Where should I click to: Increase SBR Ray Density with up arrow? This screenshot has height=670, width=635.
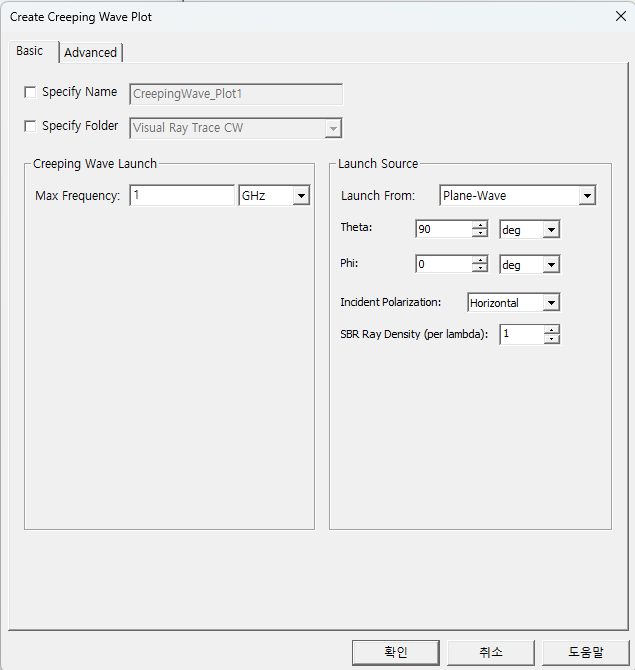click(552, 329)
